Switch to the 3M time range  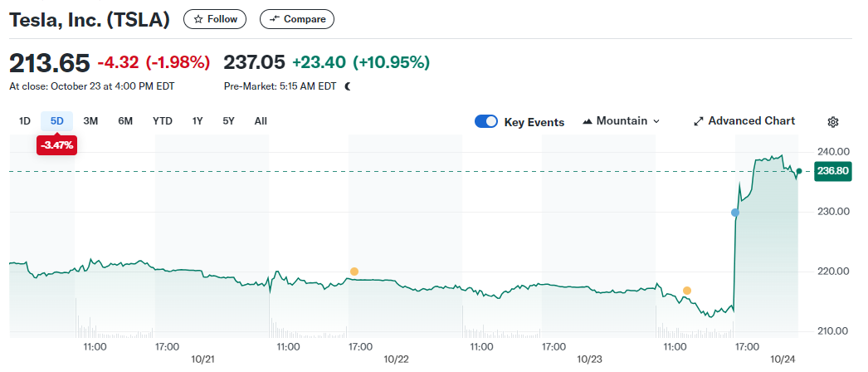pyautogui.click(x=90, y=121)
